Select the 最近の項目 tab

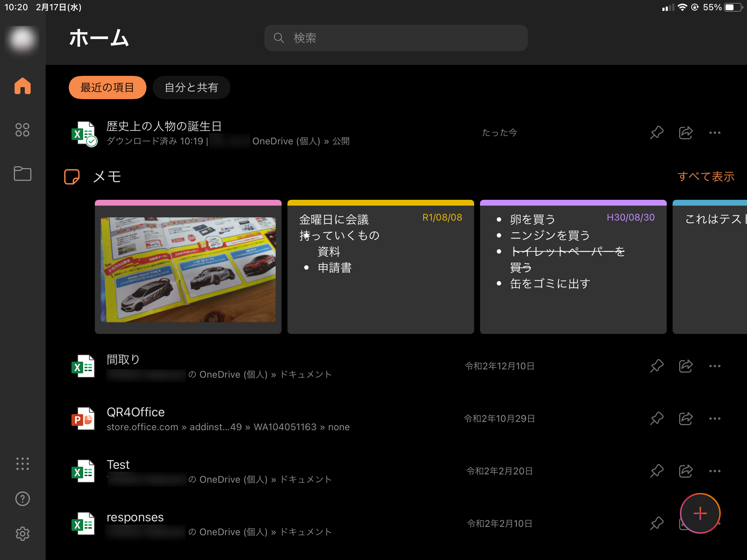(107, 87)
